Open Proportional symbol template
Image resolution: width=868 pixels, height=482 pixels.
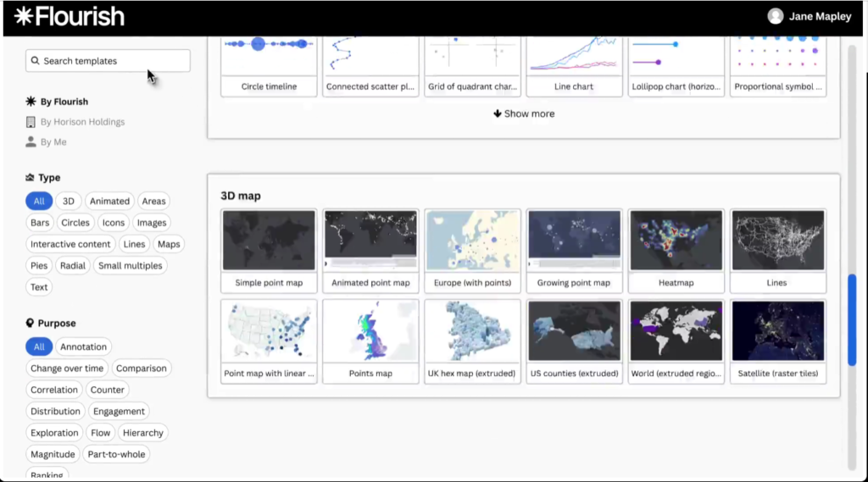[778, 66]
